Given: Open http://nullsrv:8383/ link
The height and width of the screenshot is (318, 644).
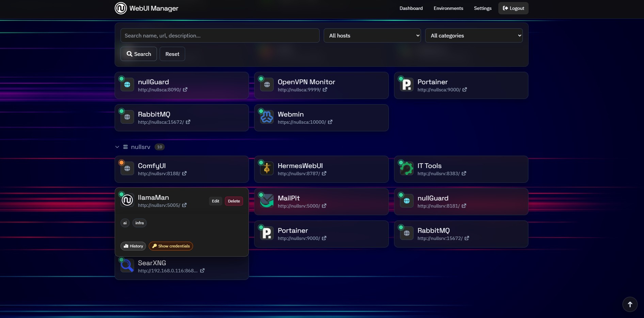Looking at the screenshot, I should click(439, 173).
